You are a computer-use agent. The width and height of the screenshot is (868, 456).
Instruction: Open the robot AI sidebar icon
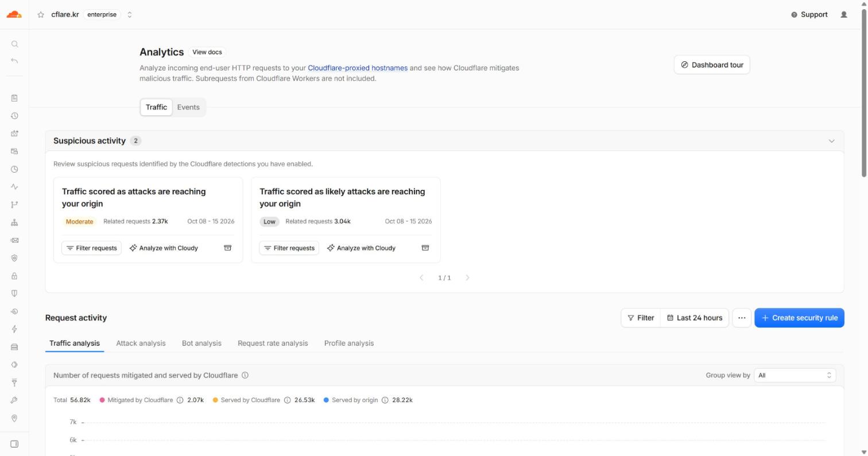click(x=14, y=134)
